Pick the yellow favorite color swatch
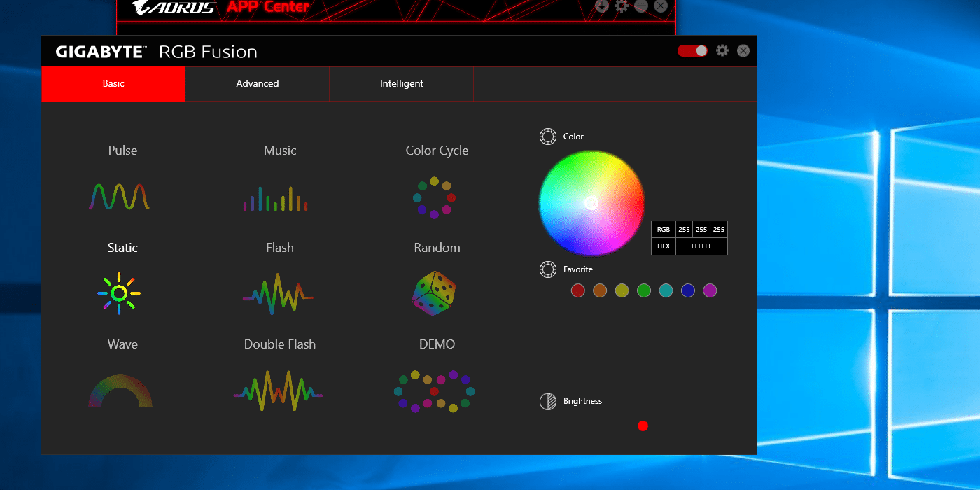Image resolution: width=980 pixels, height=490 pixels. tap(622, 290)
